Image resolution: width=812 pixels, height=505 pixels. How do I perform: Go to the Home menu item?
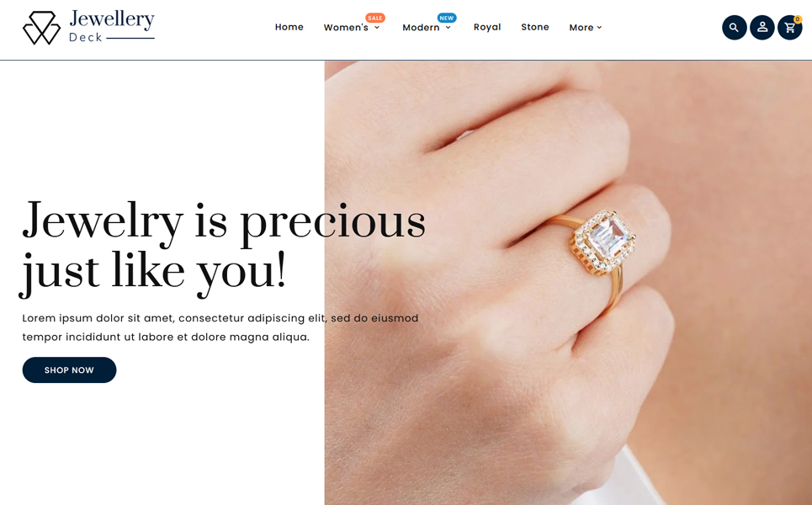(x=289, y=27)
